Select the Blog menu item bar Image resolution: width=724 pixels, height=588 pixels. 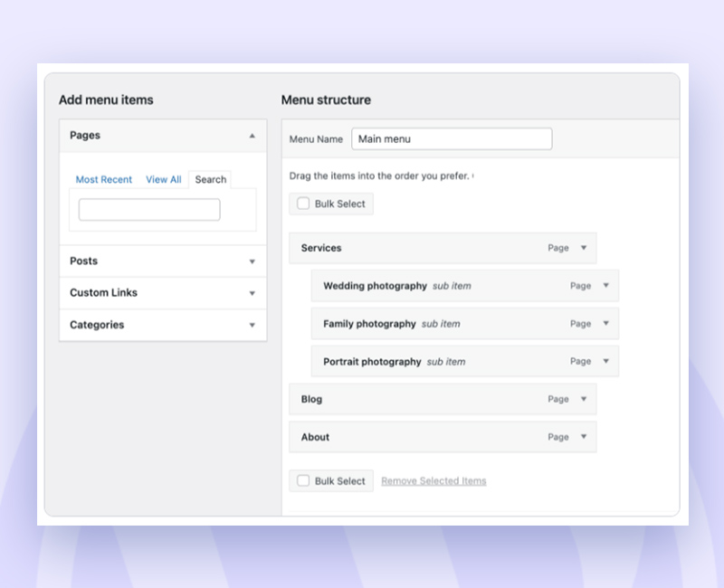(x=443, y=399)
